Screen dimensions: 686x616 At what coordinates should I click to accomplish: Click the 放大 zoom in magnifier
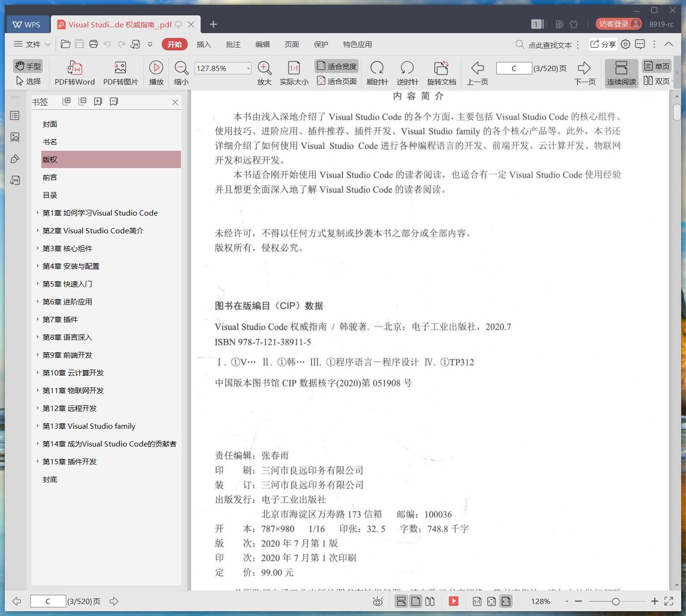coord(265,73)
